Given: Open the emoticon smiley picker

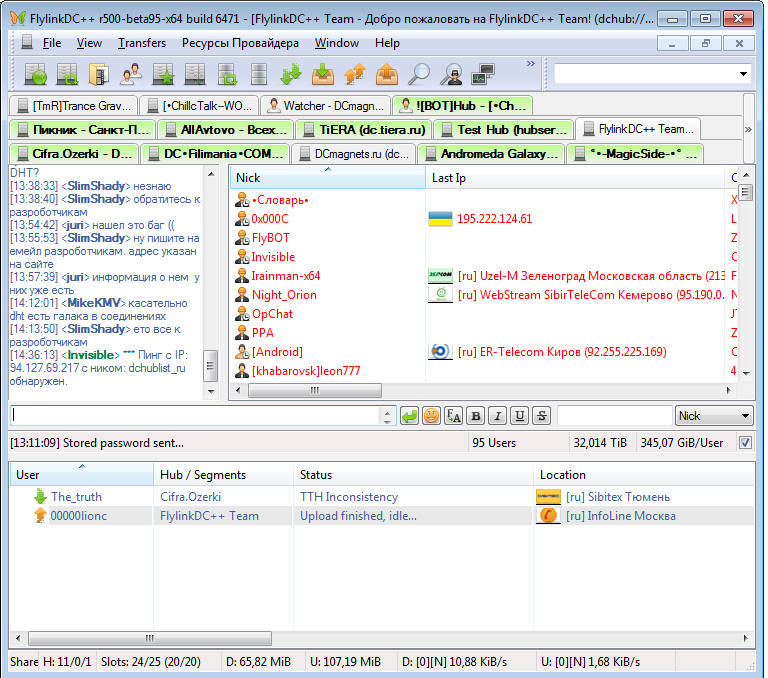Looking at the screenshot, I should click(x=431, y=416).
